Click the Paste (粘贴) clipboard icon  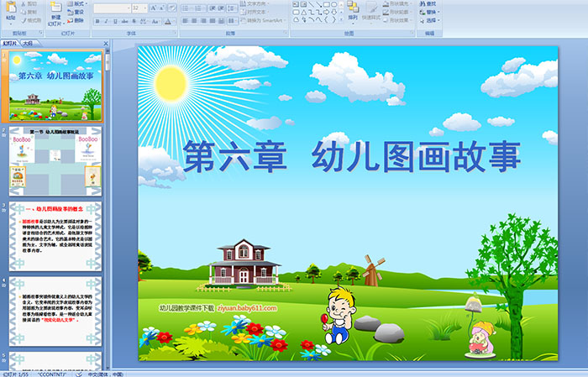pyautogui.click(x=11, y=7)
